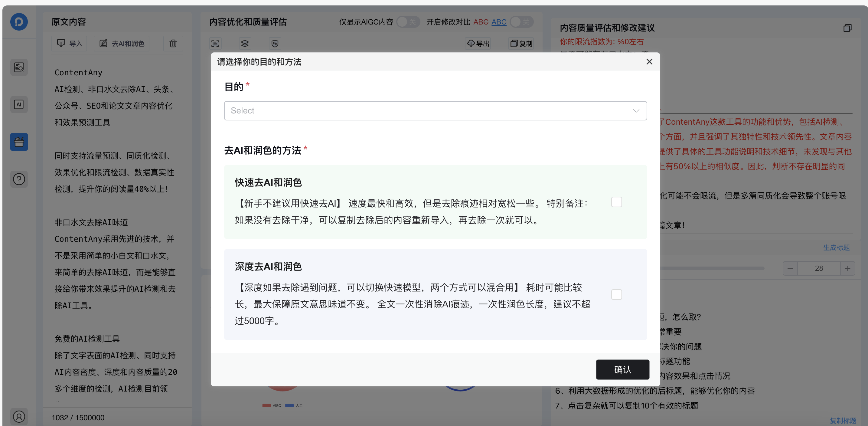Click the plus stepper button beside 28
Image resolution: width=868 pixels, height=426 pixels.
click(x=847, y=268)
